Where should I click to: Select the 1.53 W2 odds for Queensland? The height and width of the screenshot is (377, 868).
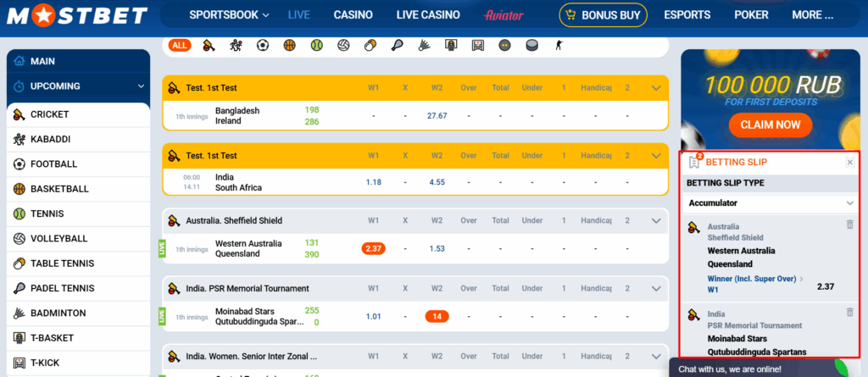tap(437, 248)
